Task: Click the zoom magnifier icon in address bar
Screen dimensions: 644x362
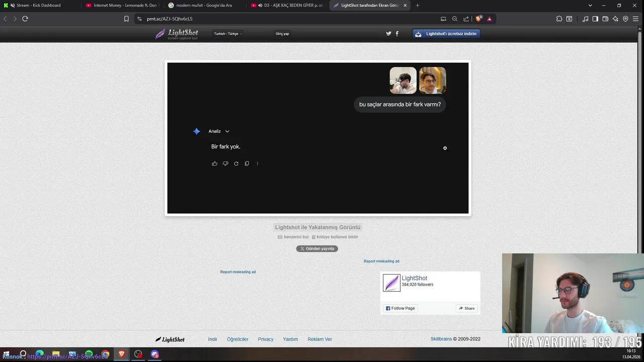Action: point(455,19)
